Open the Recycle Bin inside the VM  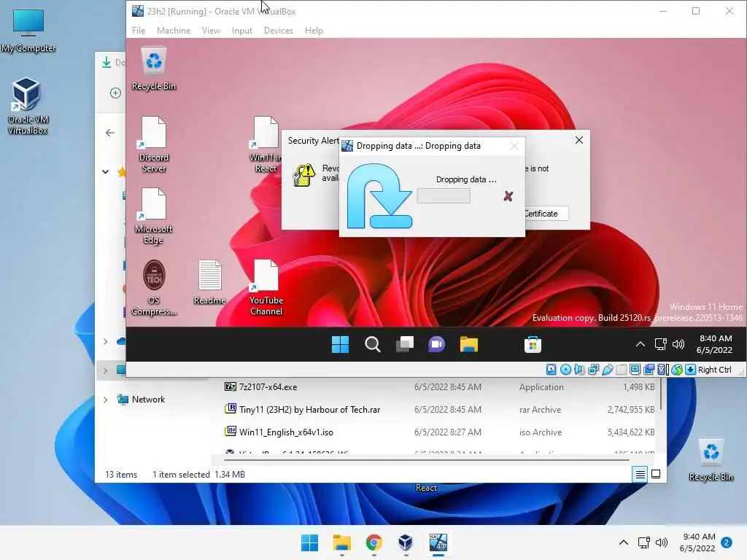tap(153, 68)
